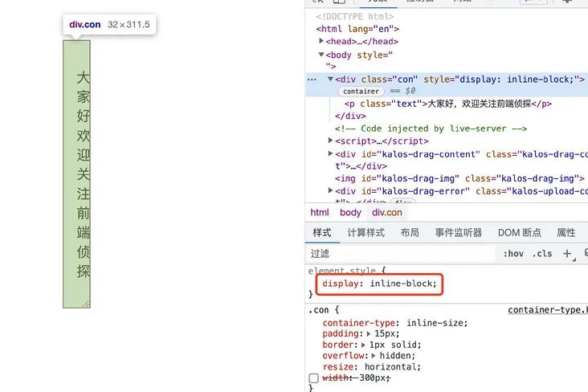This screenshot has height=392, width=588.
Task: Click the container-type inline-size declaration
Action: 395,323
